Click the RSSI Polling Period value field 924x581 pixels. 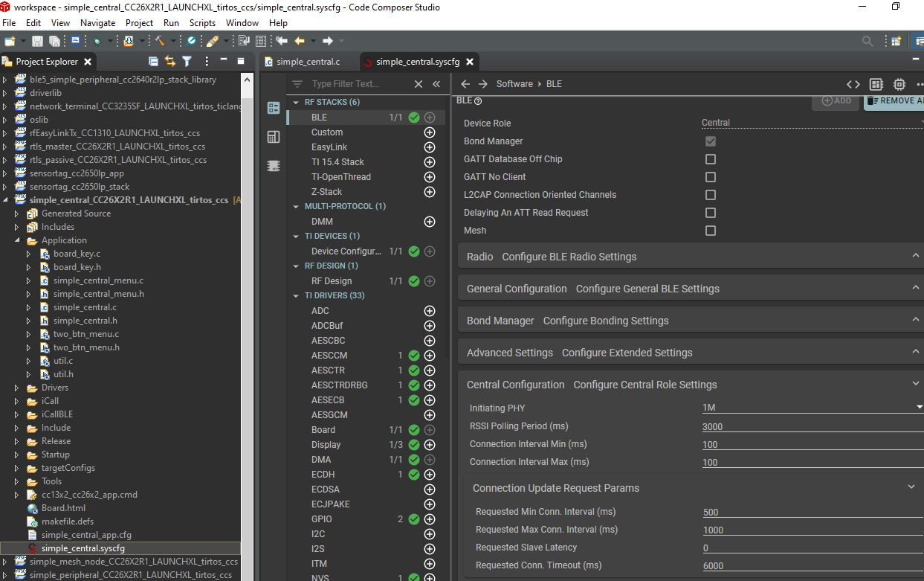click(810, 426)
